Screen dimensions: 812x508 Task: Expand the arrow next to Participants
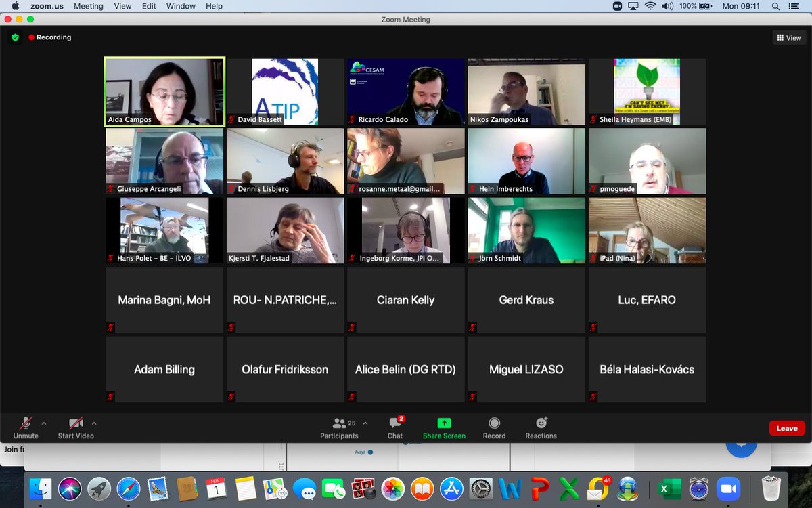pyautogui.click(x=365, y=423)
